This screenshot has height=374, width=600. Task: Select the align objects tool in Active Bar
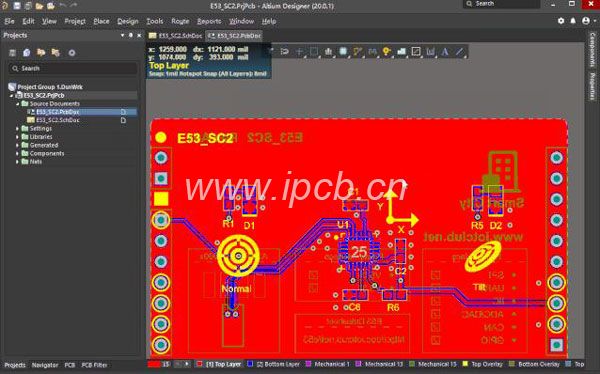point(329,52)
